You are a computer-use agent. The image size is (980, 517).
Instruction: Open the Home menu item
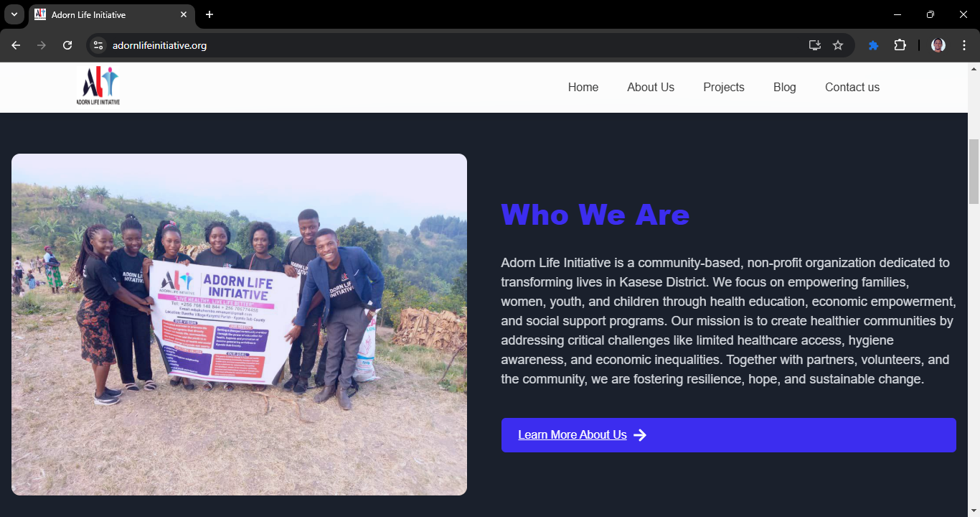click(583, 87)
